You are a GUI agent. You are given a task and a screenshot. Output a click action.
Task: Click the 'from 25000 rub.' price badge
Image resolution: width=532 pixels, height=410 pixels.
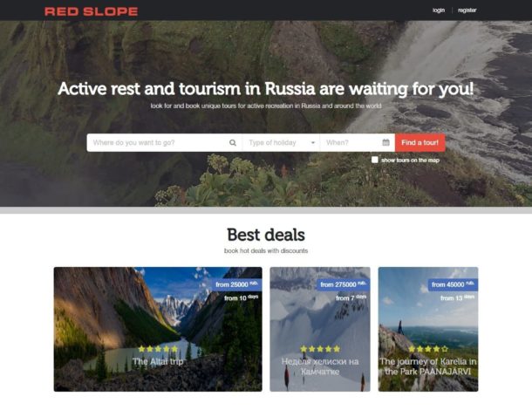[x=237, y=284]
